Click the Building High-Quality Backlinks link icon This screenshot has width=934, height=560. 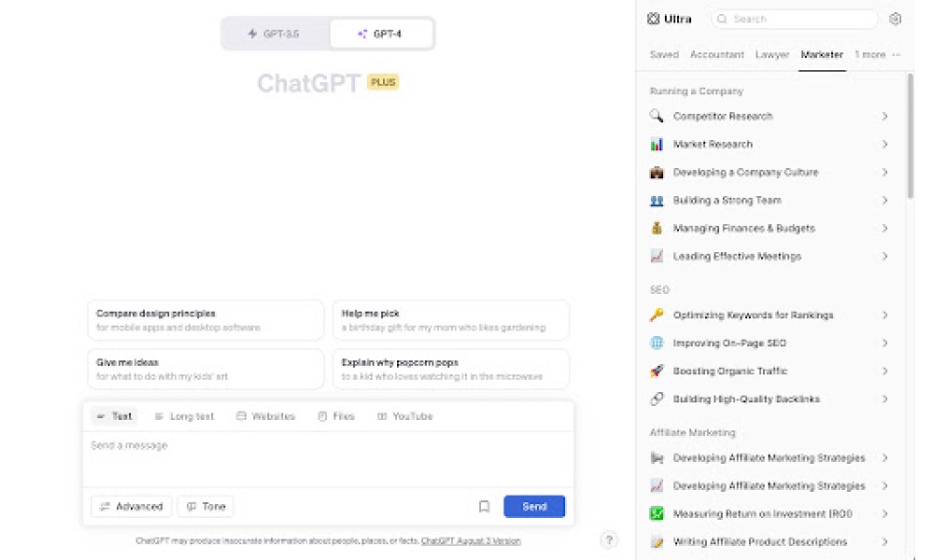(657, 399)
